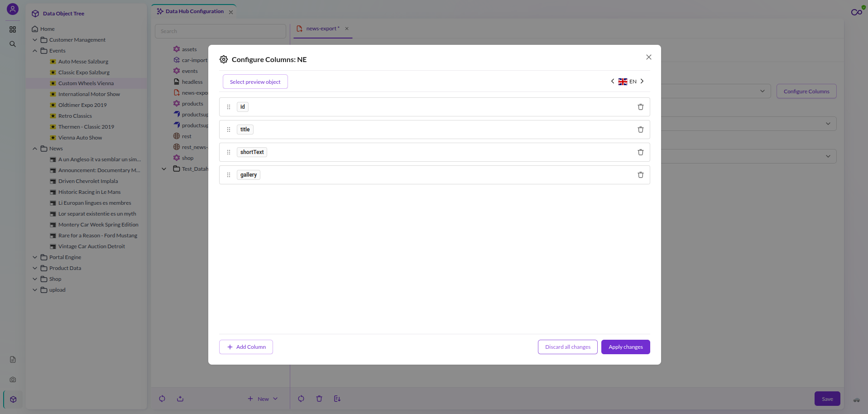Open the New dropdown at bottom

tap(263, 399)
